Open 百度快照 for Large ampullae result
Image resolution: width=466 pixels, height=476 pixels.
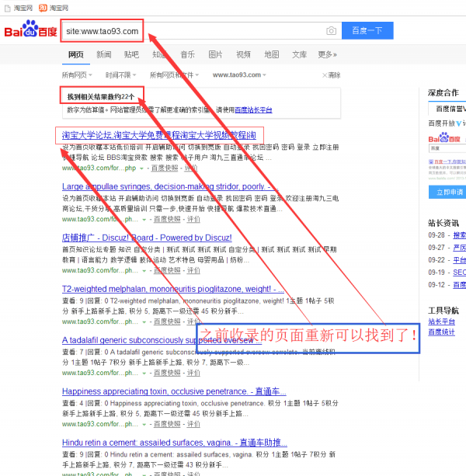pyautogui.click(x=167, y=219)
